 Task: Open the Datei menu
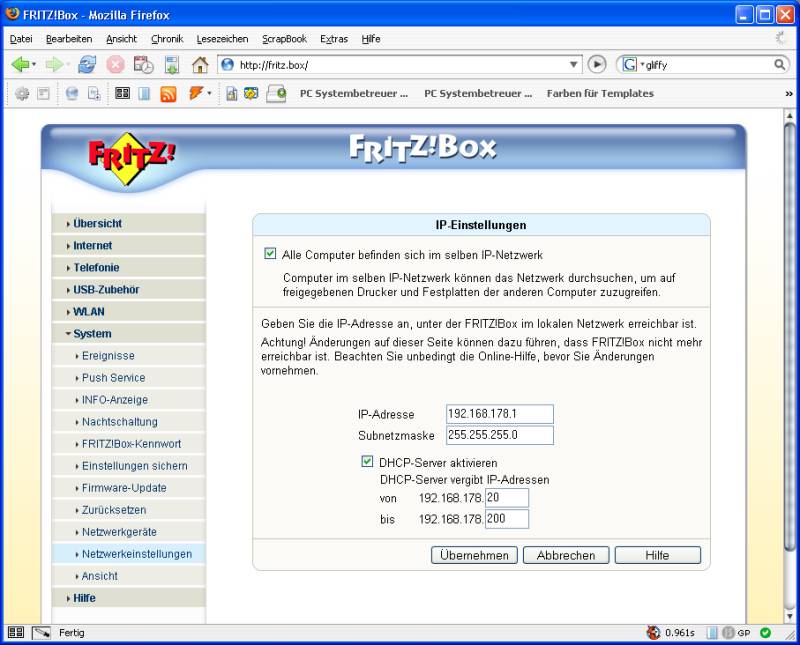click(21, 39)
